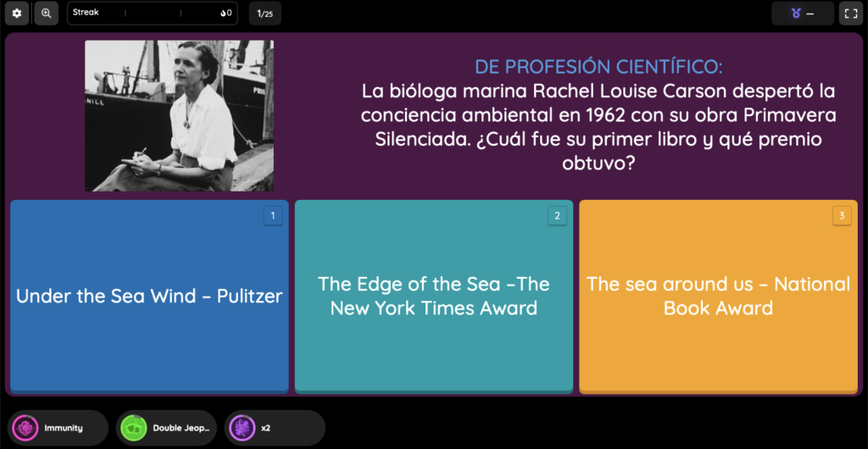Select answer Under the Sea Wind – Pulitzer
This screenshot has width=868, height=449.
coord(149,297)
